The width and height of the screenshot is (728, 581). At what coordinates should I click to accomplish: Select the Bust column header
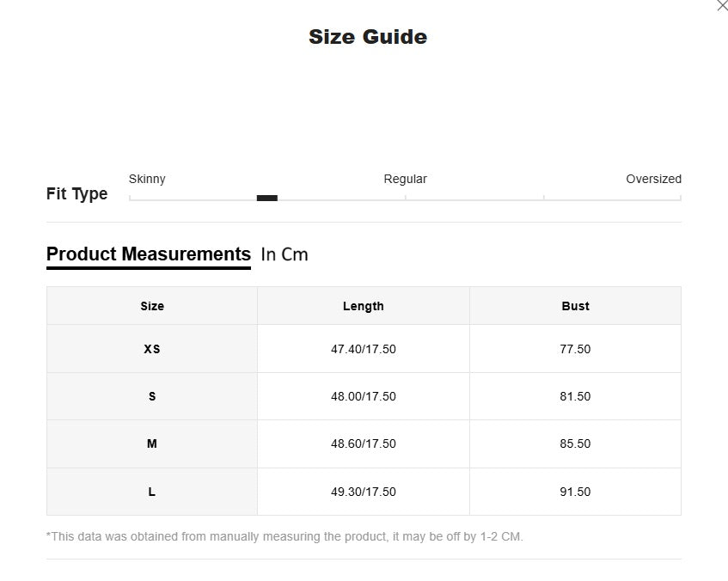[575, 306]
